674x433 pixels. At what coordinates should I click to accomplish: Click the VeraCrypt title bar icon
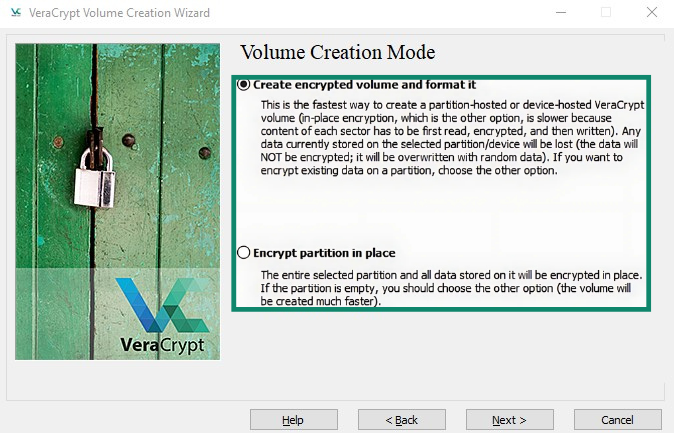tap(16, 12)
